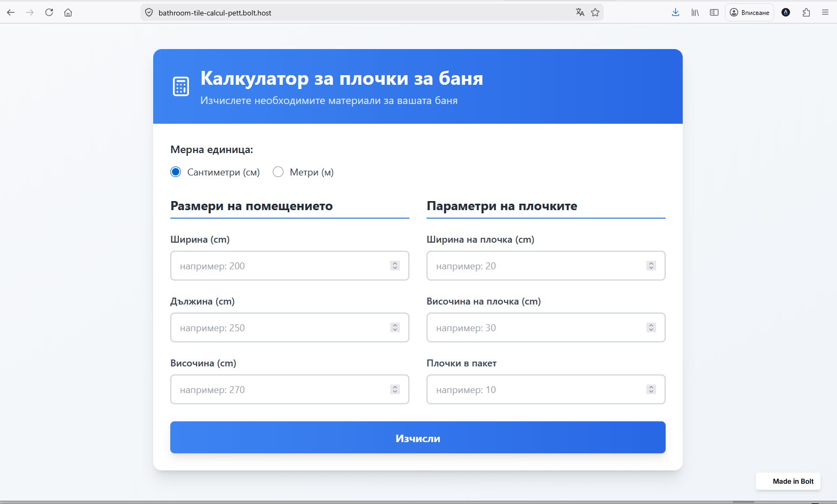Click the Мерна единица: label

(x=212, y=150)
